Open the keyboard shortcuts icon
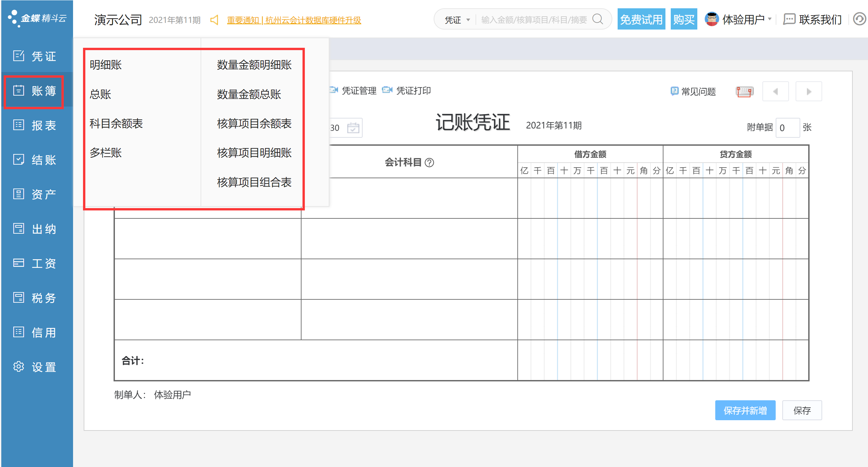This screenshot has width=868, height=467. (744, 92)
